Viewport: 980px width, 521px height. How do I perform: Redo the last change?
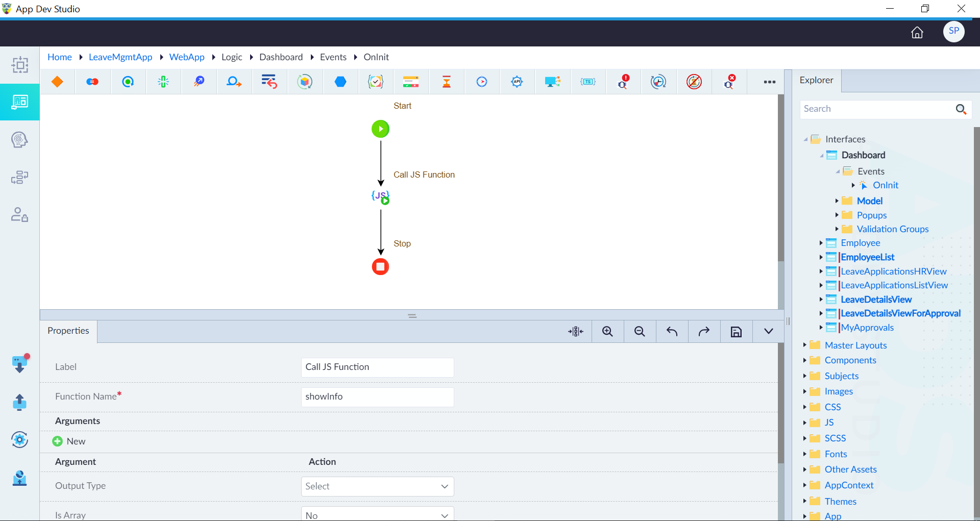pos(704,332)
